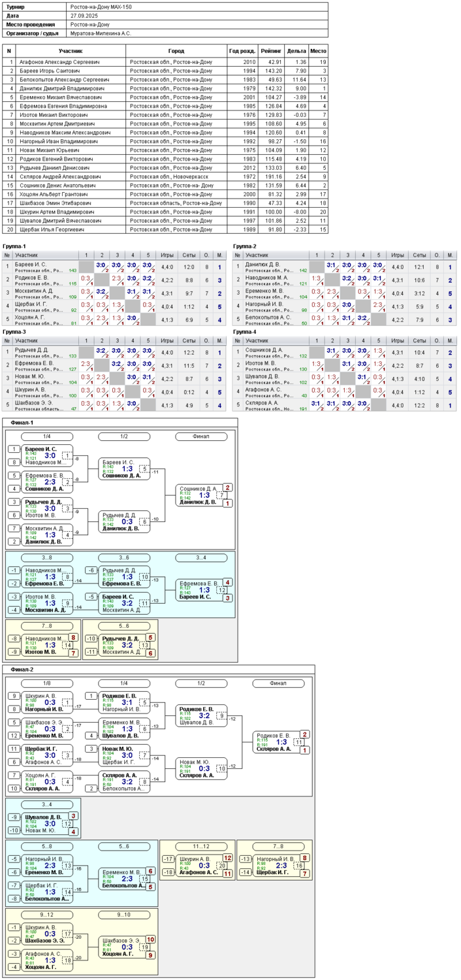The height and width of the screenshot is (980, 461).
Task: Click the 3...8 placement round label
Action: (x=46, y=557)
